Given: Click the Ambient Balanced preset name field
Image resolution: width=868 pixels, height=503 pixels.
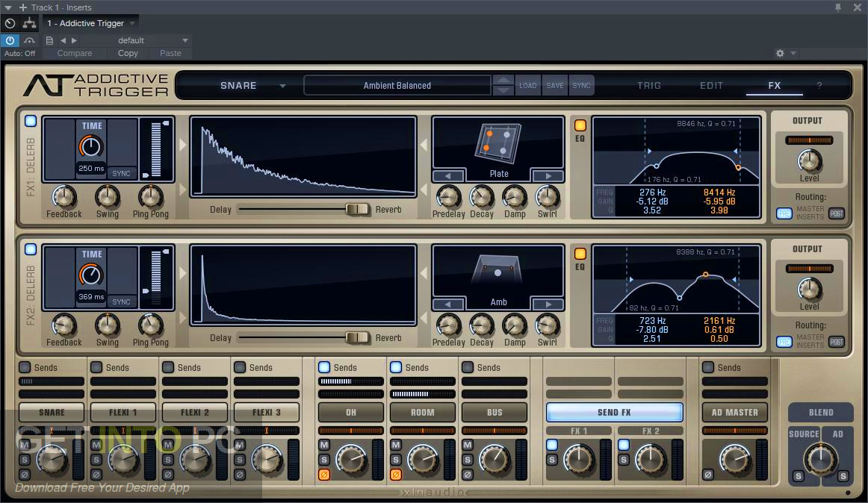Looking at the screenshot, I should click(397, 86).
